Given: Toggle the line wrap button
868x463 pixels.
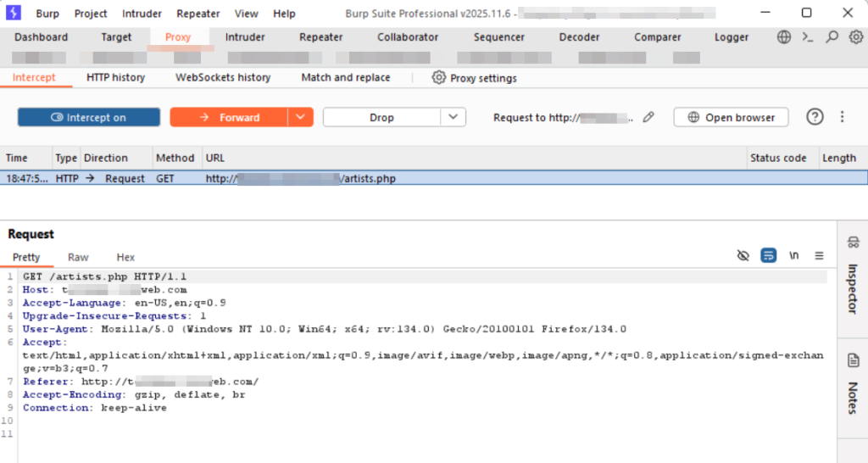Looking at the screenshot, I should (x=769, y=255).
